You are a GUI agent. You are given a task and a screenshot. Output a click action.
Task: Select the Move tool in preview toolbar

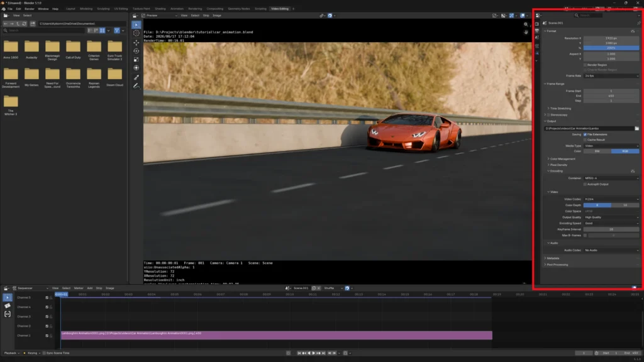pos(136,42)
